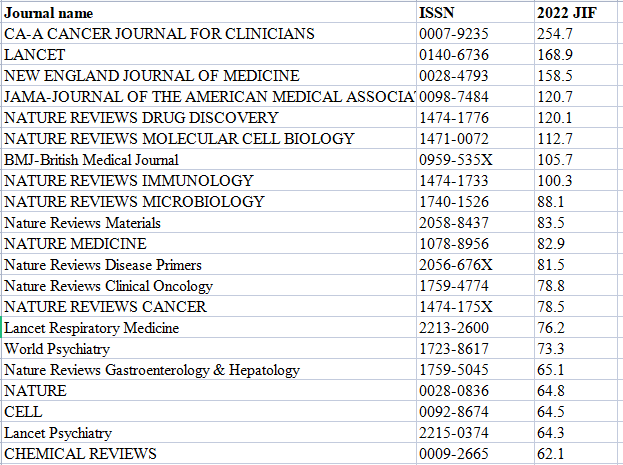The image size is (623, 465).
Task: Select the 2022 JIF header cell
Action: pos(578,13)
